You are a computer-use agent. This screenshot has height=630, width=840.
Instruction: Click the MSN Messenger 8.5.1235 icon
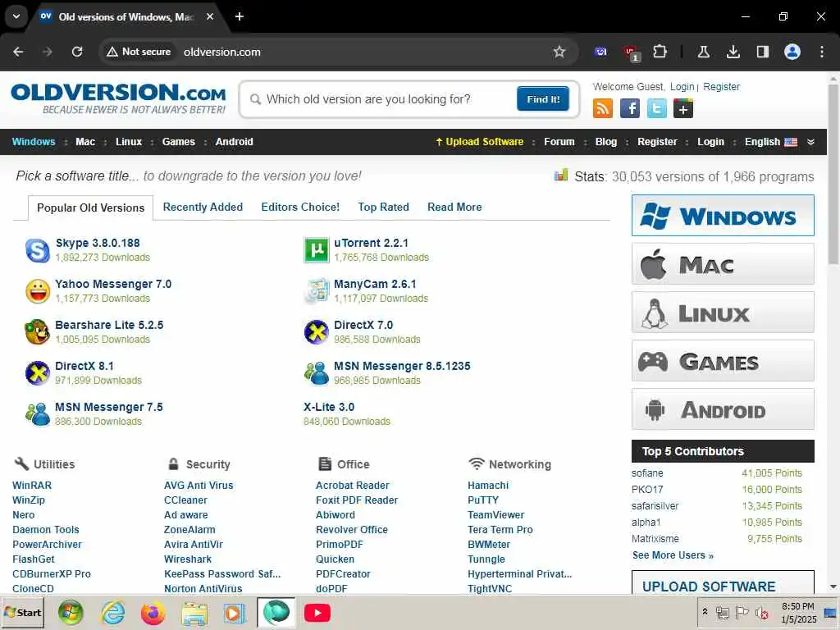(317, 373)
